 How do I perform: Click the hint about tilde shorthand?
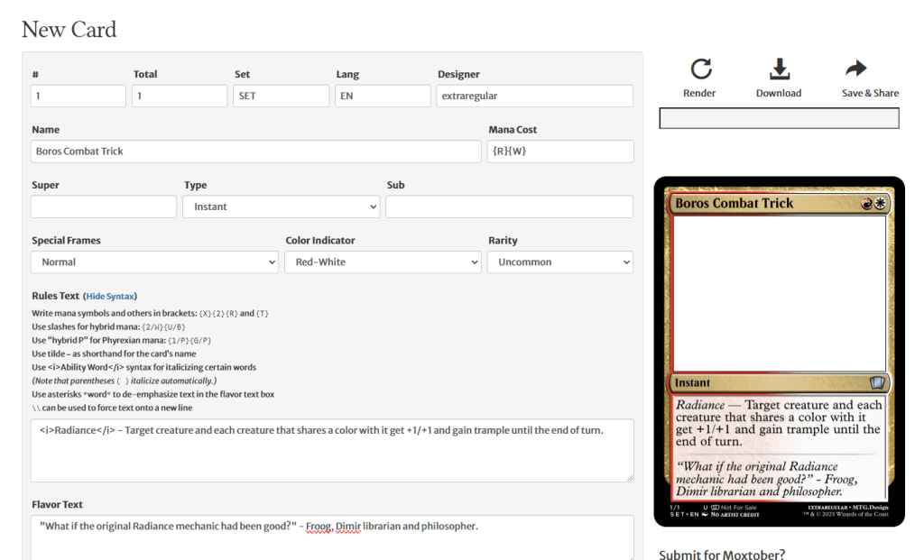(x=114, y=353)
